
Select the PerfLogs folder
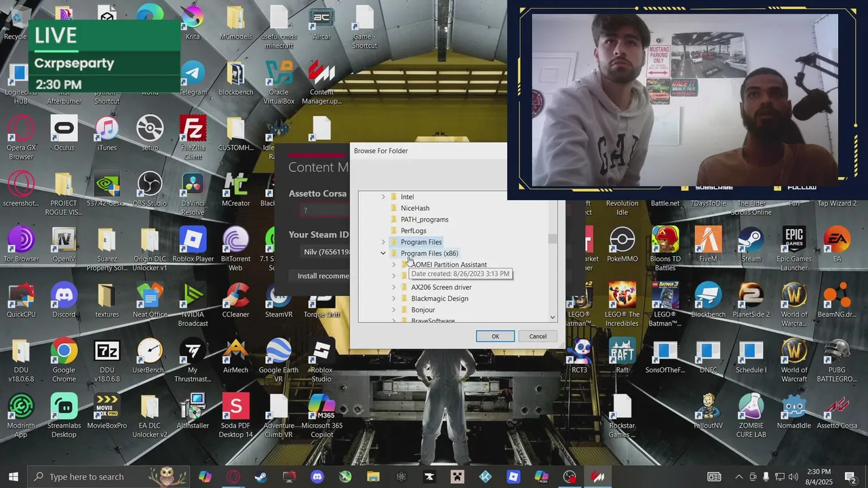[413, 230]
